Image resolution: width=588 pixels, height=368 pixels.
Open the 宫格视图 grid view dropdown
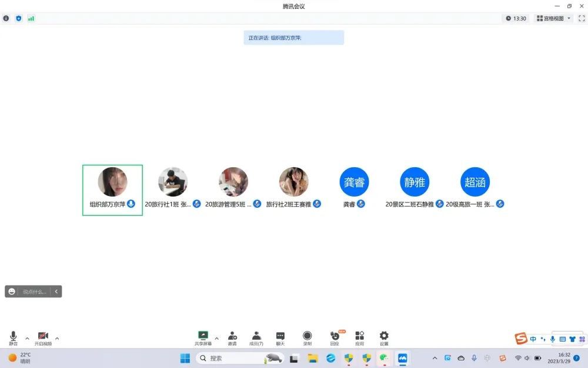[x=553, y=18]
